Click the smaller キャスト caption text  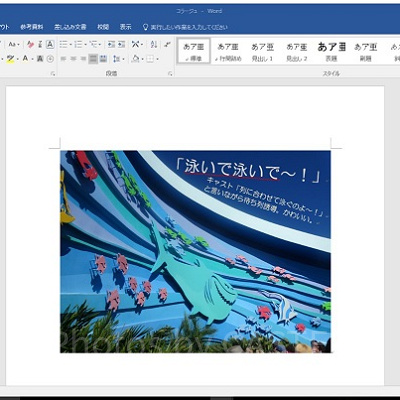(x=266, y=201)
